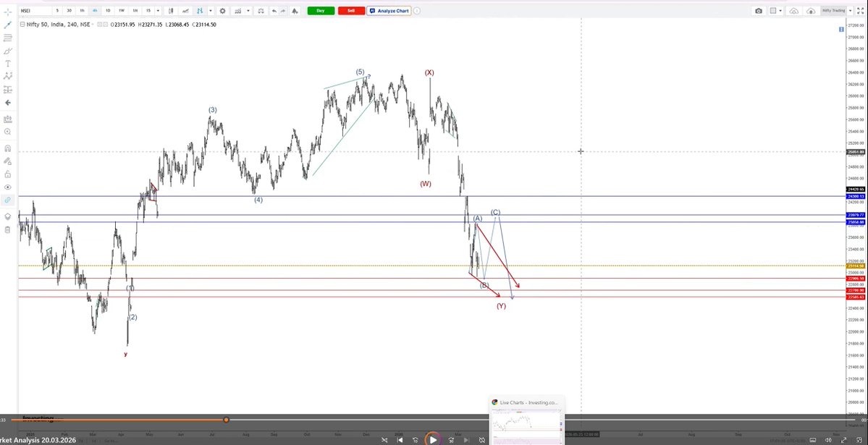This screenshot has height=445, width=868.
Task: Select the line chart style icon
Action: coord(185,11)
